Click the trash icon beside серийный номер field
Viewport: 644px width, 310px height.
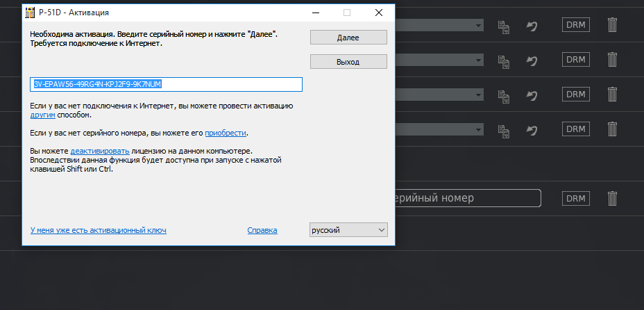point(612,198)
